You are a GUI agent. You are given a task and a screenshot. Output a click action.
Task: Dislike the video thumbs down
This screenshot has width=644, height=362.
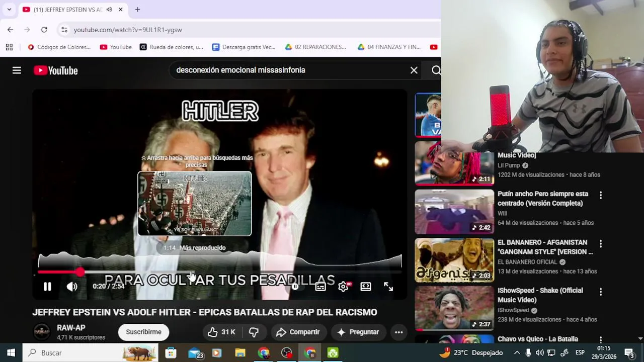click(254, 332)
